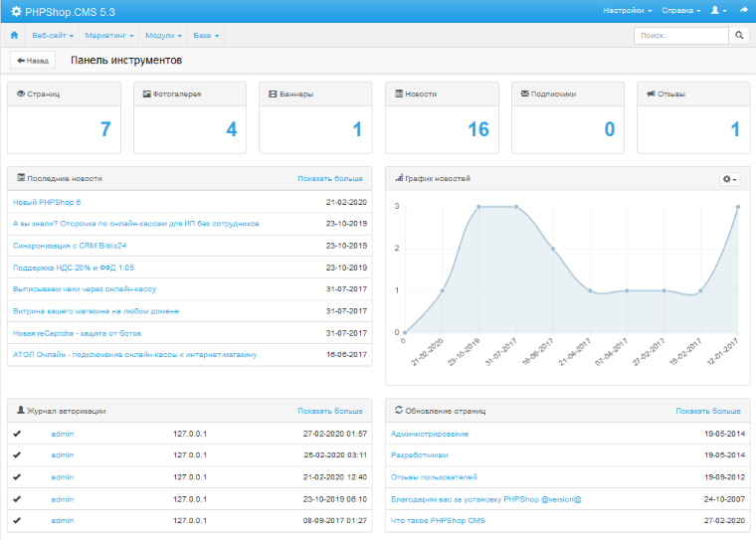
Task: Click the refresh icon of Обновление страниц
Action: pos(399,410)
